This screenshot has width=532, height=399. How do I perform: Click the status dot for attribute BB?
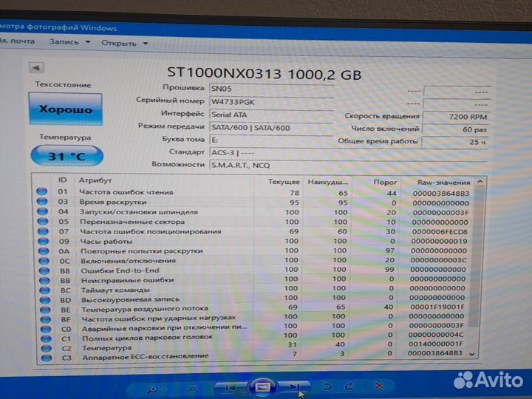pyautogui.click(x=45, y=281)
